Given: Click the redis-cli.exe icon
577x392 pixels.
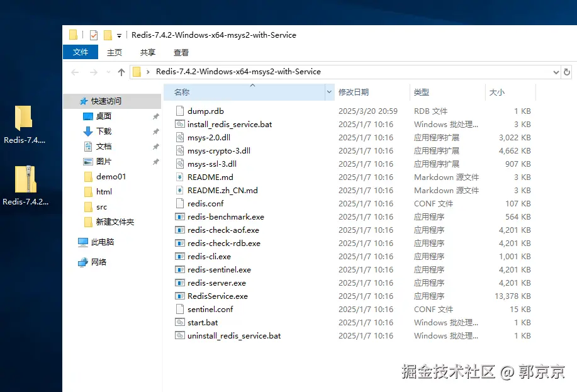Looking at the screenshot, I should point(179,256).
